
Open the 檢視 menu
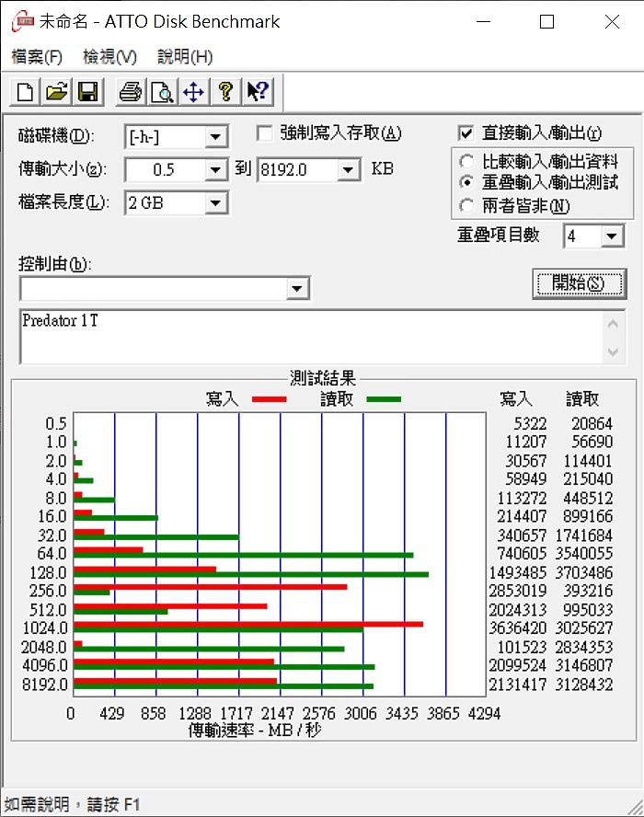point(109,56)
